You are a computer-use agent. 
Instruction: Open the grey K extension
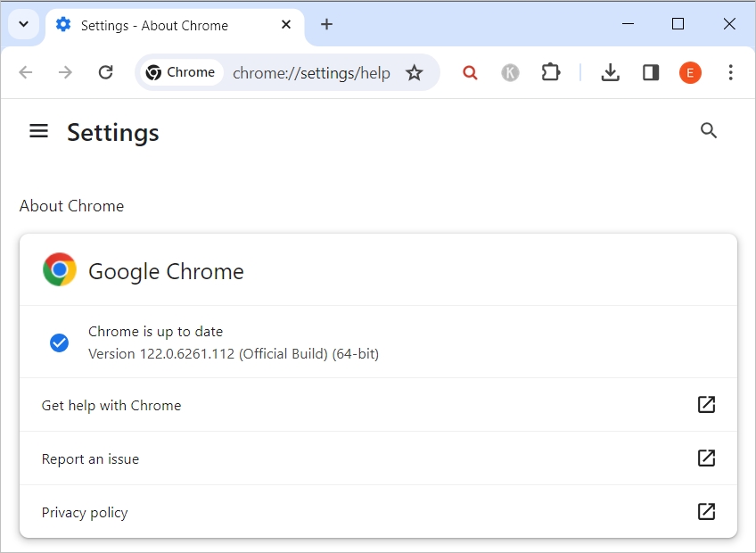[510, 73]
